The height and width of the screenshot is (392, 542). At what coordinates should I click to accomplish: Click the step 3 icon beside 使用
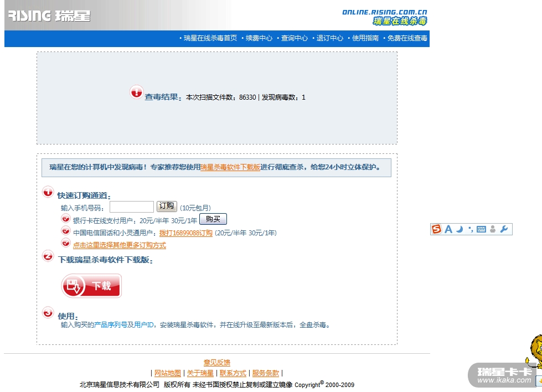pyautogui.click(x=48, y=312)
